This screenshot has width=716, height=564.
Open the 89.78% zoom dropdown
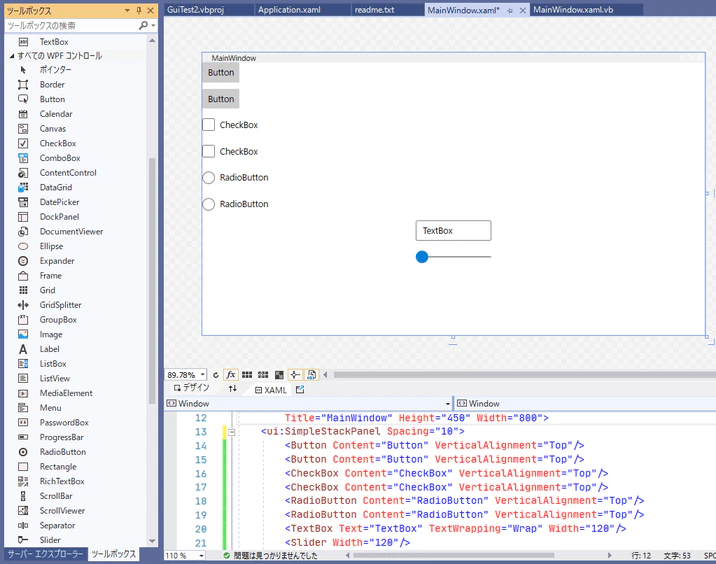203,375
